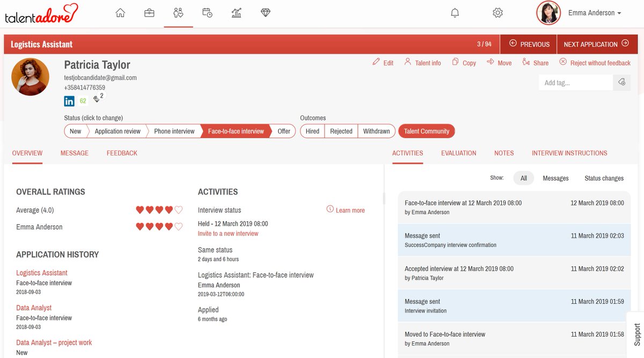Rate Emma Anderson's last empty heart
The width and height of the screenshot is (644, 358).
pos(178,227)
